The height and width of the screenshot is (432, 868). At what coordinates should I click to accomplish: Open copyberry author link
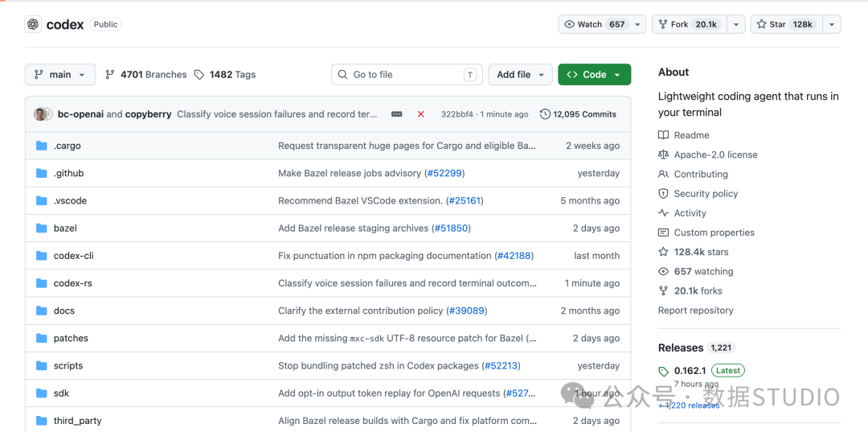coord(148,114)
